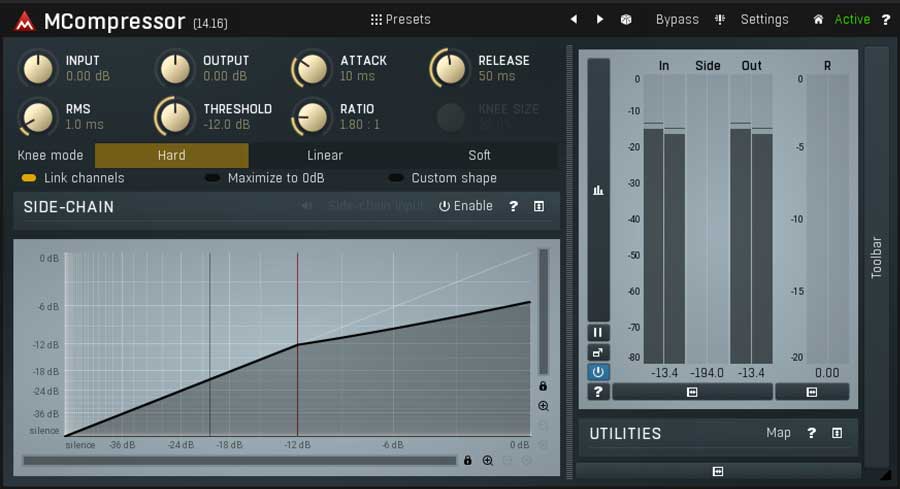Click the THRESHOLD knob

174,117
